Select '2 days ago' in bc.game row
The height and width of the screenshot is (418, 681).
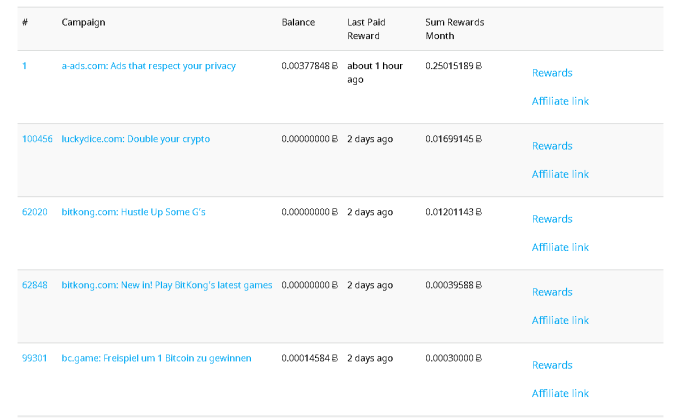370,358
